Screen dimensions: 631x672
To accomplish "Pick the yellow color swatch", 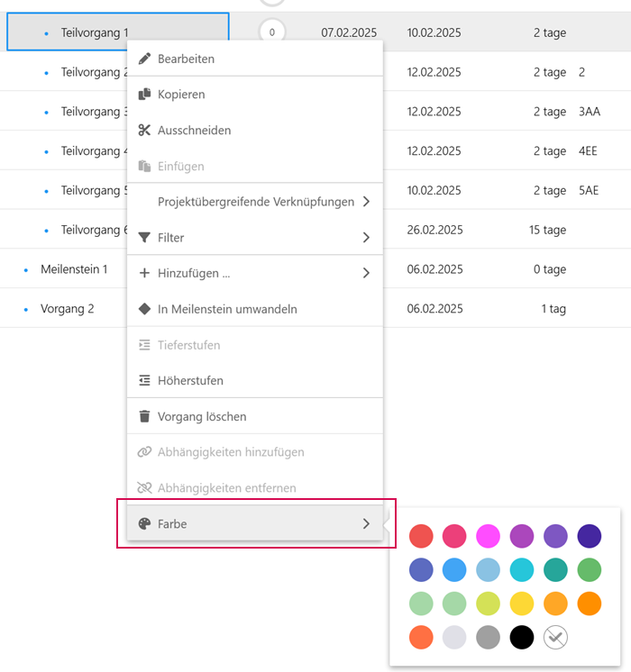I will point(522,604).
